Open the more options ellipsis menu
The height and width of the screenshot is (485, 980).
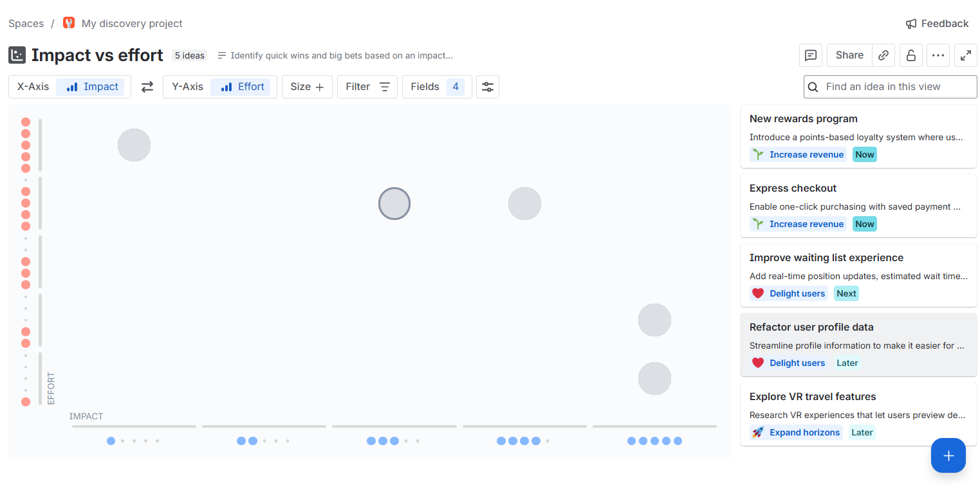(x=938, y=55)
